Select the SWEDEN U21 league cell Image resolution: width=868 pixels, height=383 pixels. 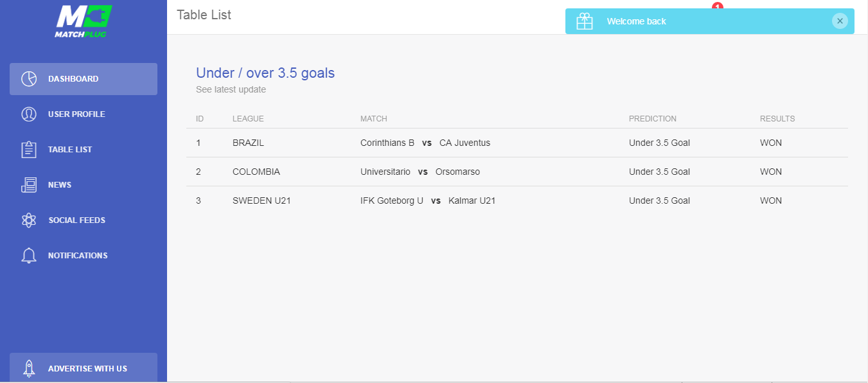click(x=261, y=200)
